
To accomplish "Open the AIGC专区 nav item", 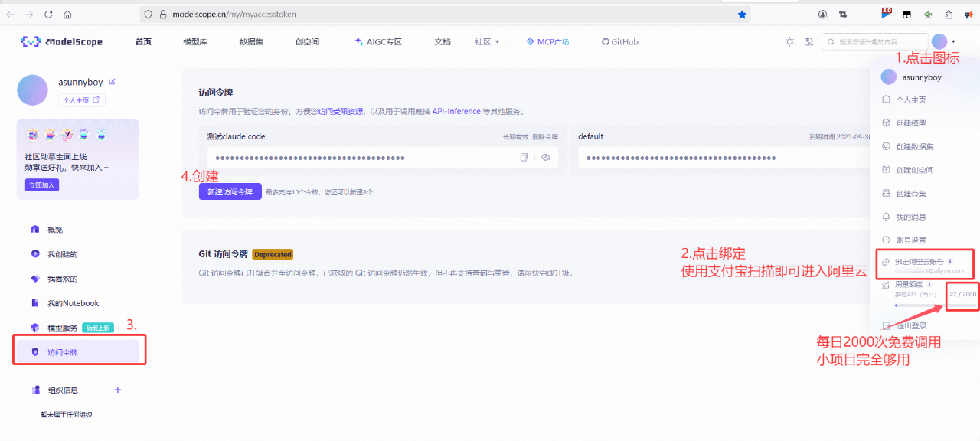I will 378,42.
